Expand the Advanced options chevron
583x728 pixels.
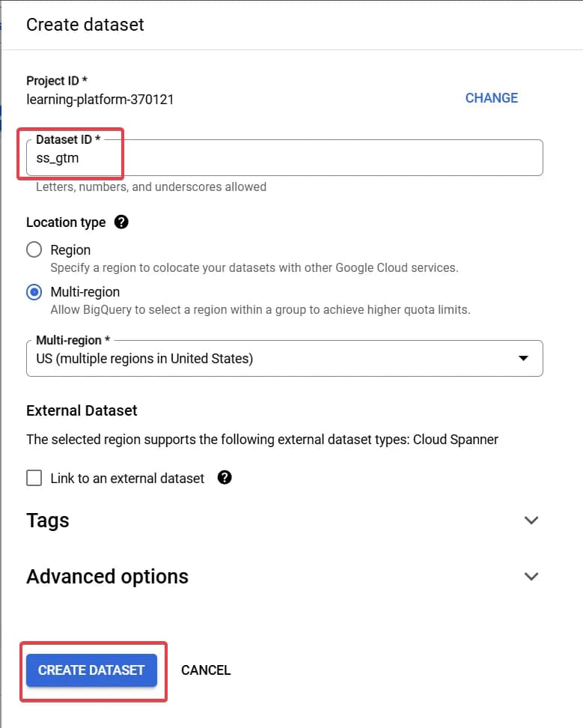(x=531, y=576)
